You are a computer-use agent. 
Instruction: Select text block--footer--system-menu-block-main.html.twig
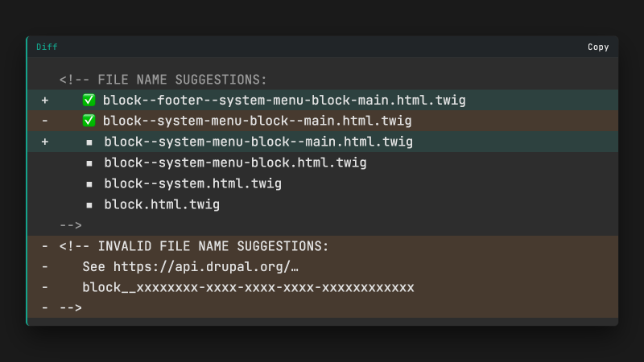[x=284, y=100]
